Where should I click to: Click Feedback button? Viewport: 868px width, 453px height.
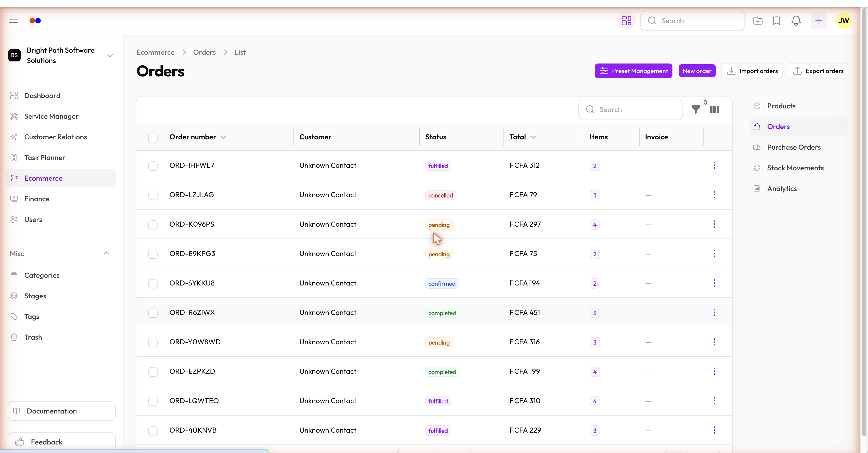coord(62,442)
